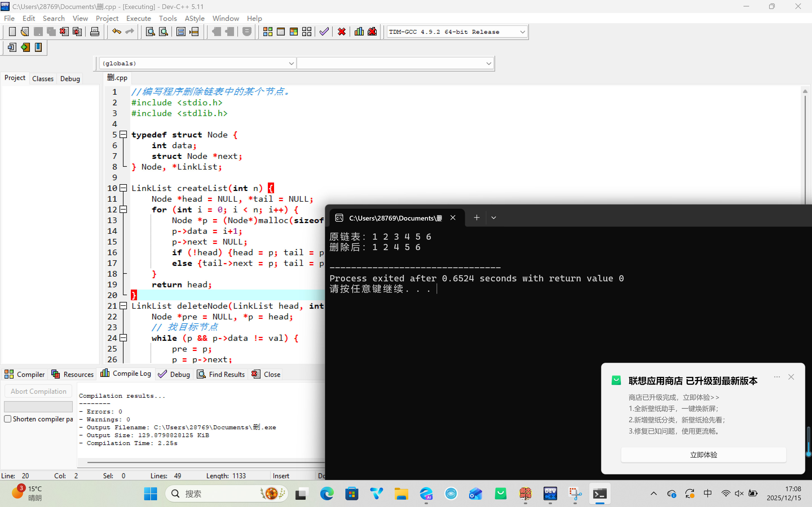Open the Execute menu
This screenshot has height=507, width=812.
pyautogui.click(x=138, y=18)
